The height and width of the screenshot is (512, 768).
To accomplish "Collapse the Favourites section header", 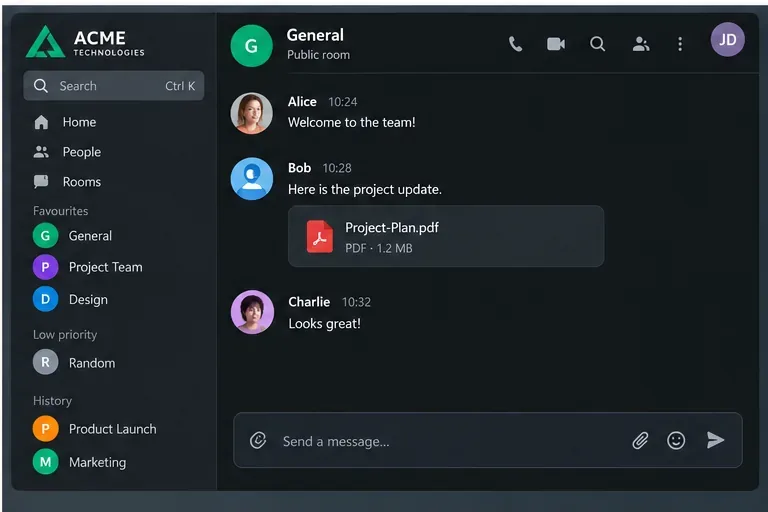I will click(x=61, y=211).
